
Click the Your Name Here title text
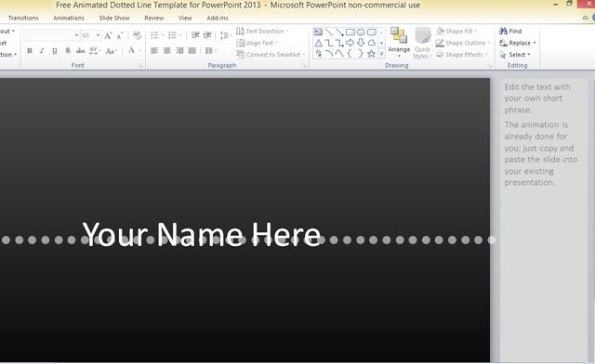tap(202, 234)
